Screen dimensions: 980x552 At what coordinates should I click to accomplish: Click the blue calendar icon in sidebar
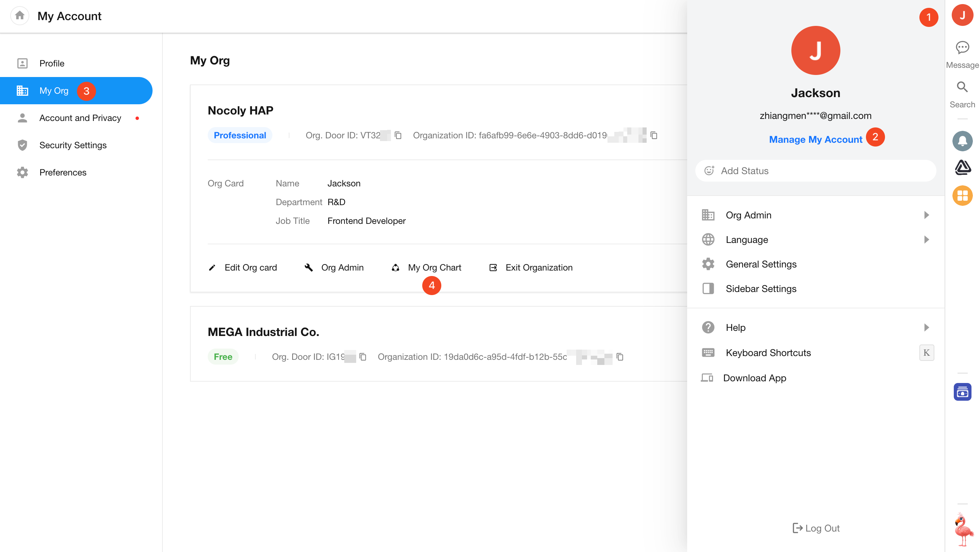[962, 392]
